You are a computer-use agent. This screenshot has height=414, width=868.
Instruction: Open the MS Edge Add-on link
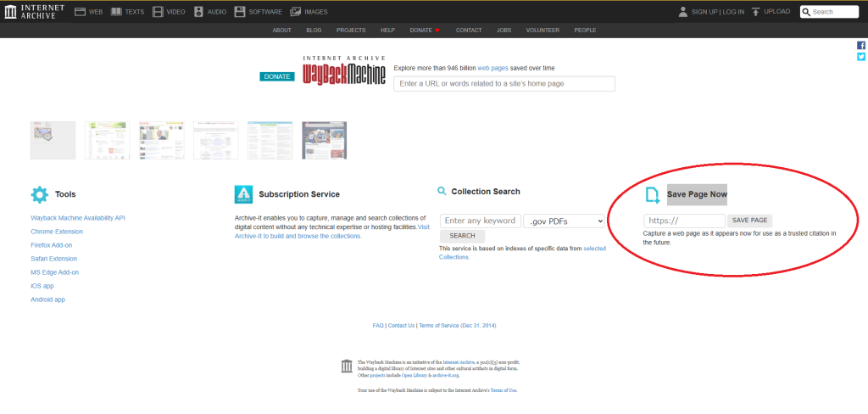tap(55, 272)
